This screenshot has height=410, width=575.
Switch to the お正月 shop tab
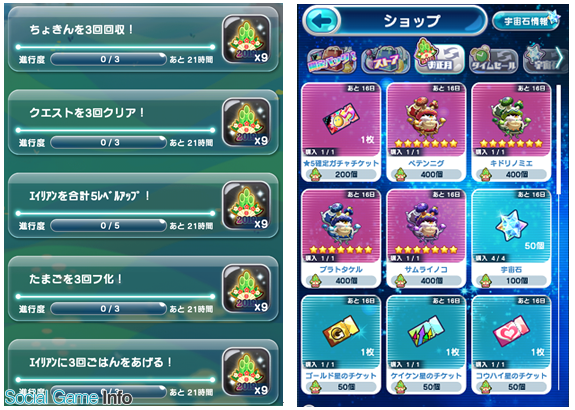coord(439,58)
